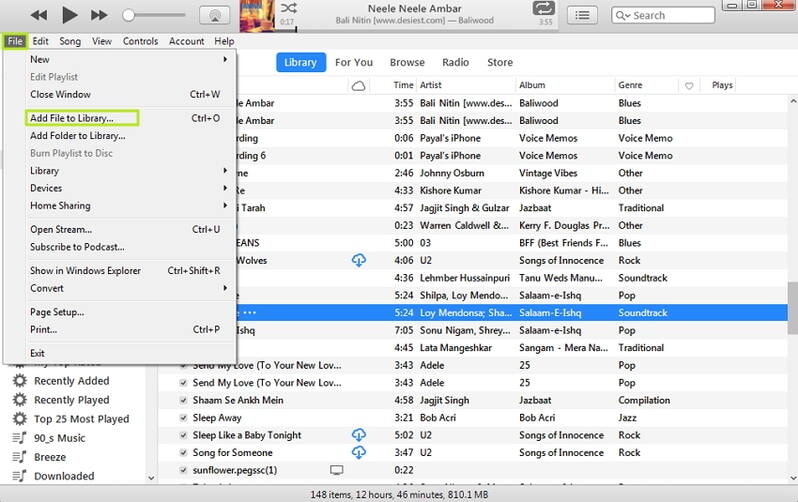Click the 90_s Music playlist icon
The image size is (798, 502).
click(19, 438)
